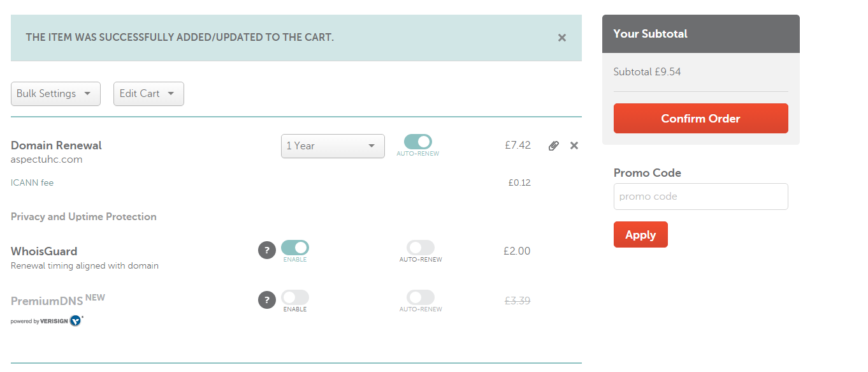
Task: Turn on WhoisGuard auto-renew toggle
Action: click(421, 248)
